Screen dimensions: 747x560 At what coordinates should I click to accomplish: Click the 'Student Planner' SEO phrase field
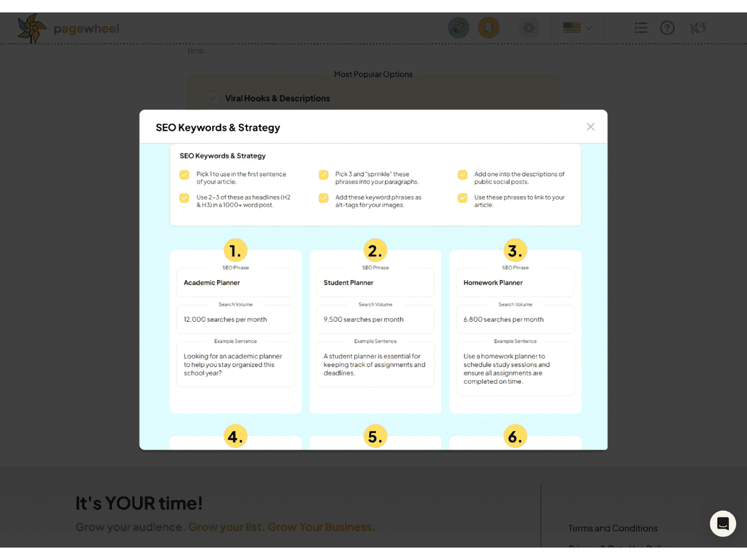tap(375, 282)
